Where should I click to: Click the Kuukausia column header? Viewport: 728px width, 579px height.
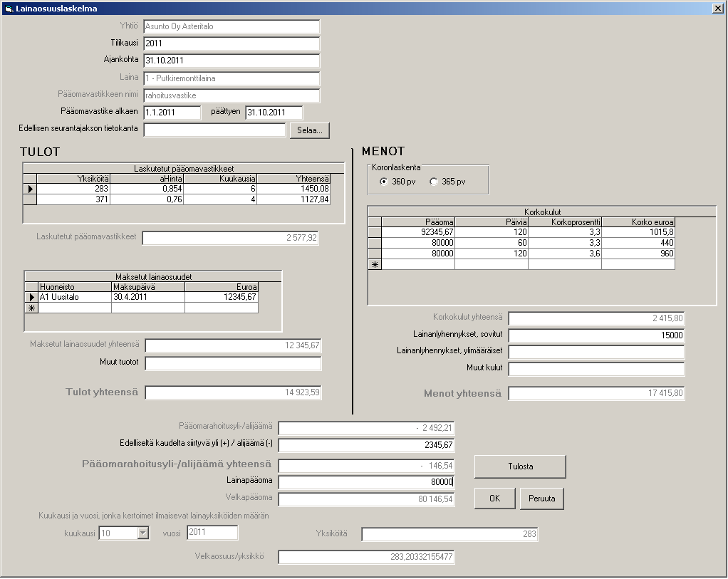click(x=220, y=179)
